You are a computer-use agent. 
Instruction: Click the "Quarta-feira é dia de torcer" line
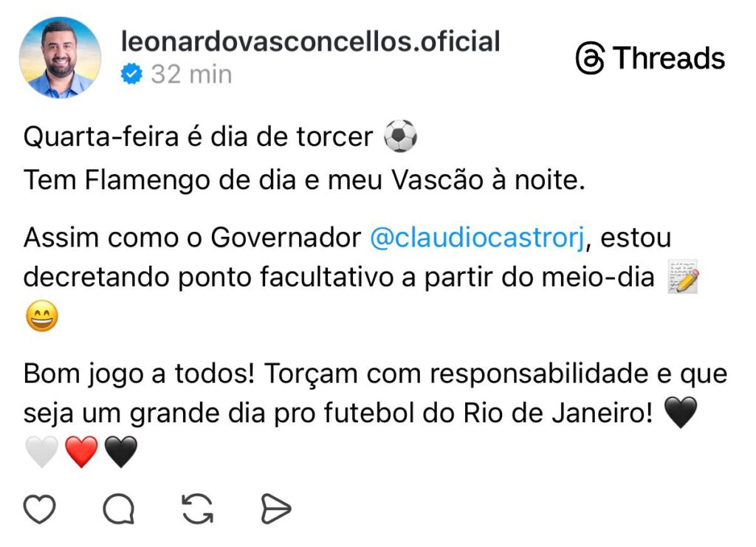(x=198, y=137)
